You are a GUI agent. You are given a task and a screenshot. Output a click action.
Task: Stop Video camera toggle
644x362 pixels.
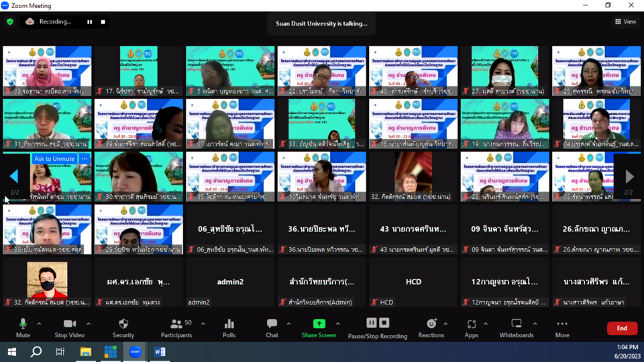coord(69,326)
